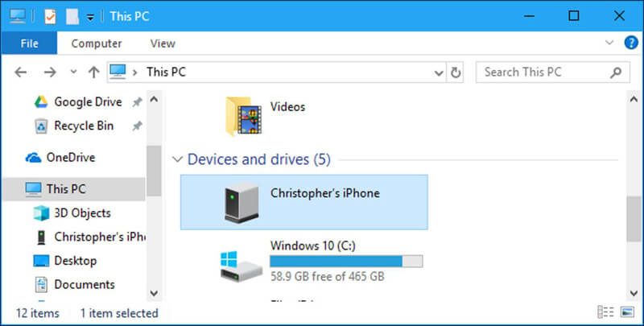Click the This PC title bar icon
644x326 pixels.
click(x=18, y=16)
